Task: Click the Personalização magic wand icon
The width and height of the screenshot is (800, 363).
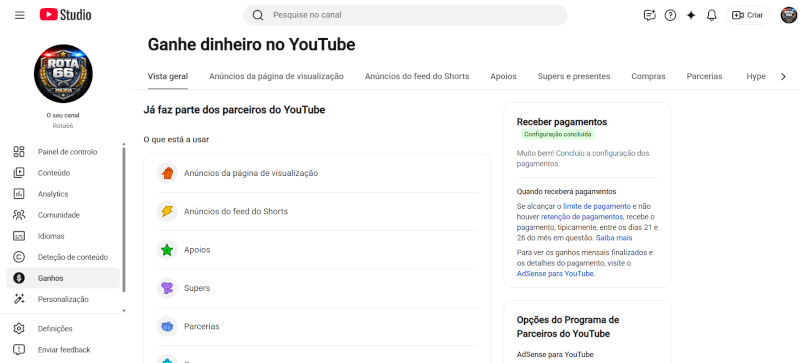Action: (x=19, y=299)
